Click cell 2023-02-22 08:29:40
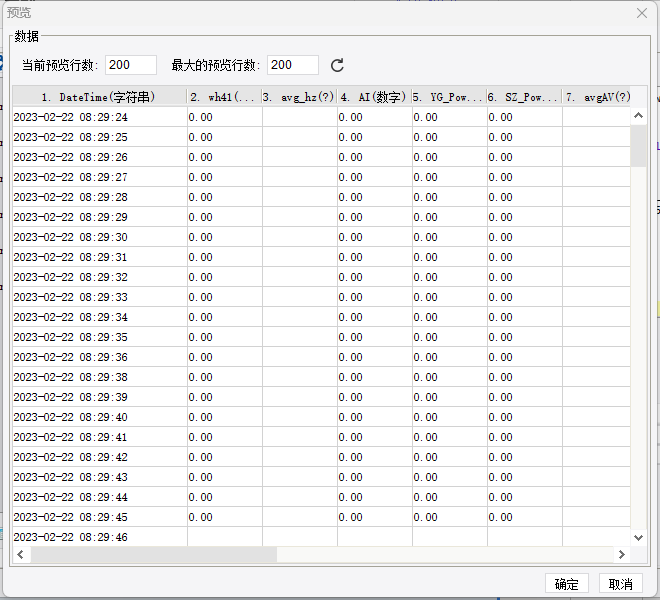This screenshot has height=600, width=660. pos(100,417)
